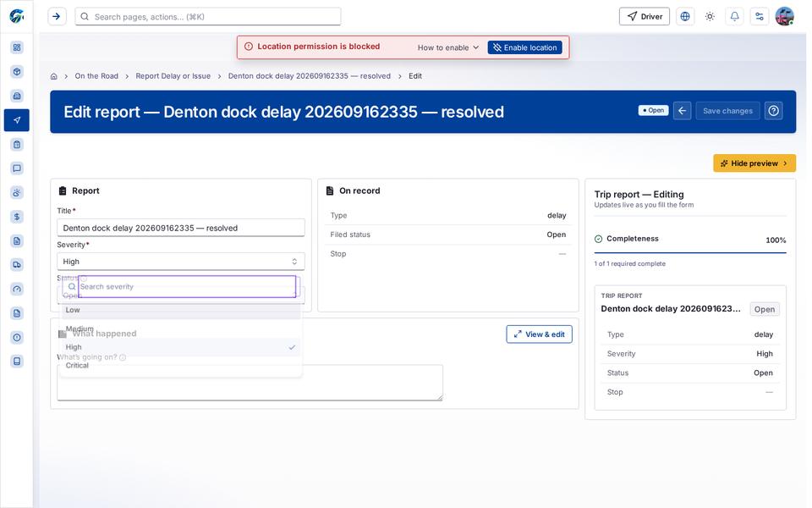Viewport: 812px width, 508px height.
Task: Open the dashboard grid icon in sidebar
Action: pyautogui.click(x=17, y=47)
